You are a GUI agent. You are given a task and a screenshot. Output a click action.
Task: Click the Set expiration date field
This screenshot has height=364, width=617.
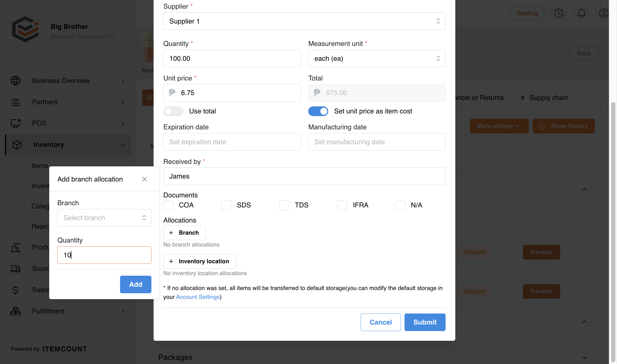(x=232, y=142)
